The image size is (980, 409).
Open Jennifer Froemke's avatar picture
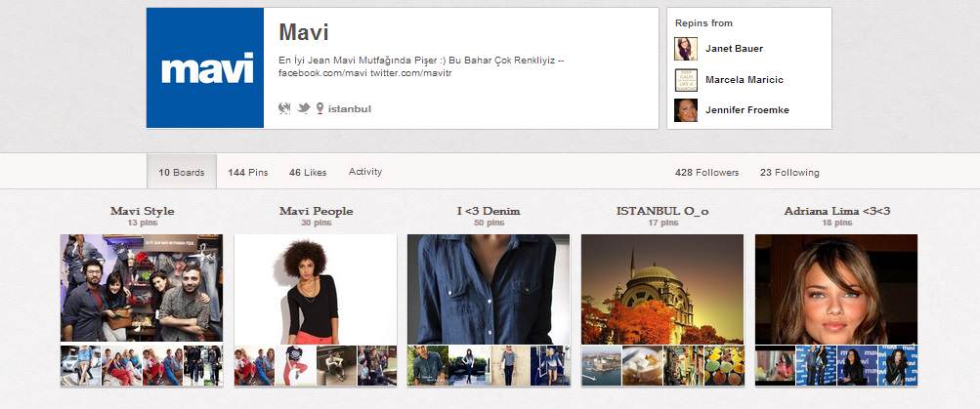(686, 110)
